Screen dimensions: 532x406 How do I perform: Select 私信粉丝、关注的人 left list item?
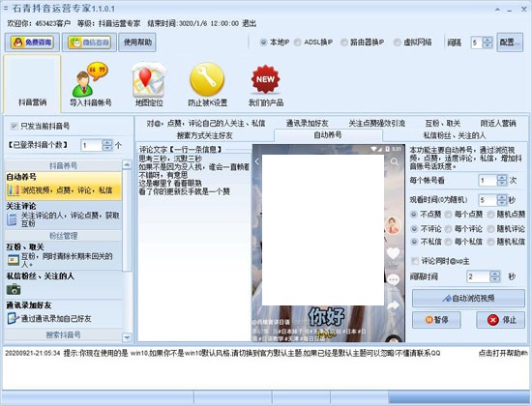coord(64,284)
